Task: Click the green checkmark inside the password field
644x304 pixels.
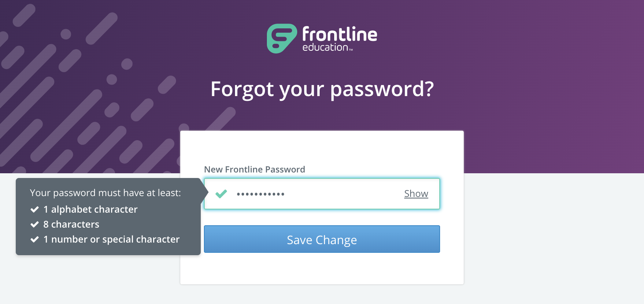Action: click(221, 194)
